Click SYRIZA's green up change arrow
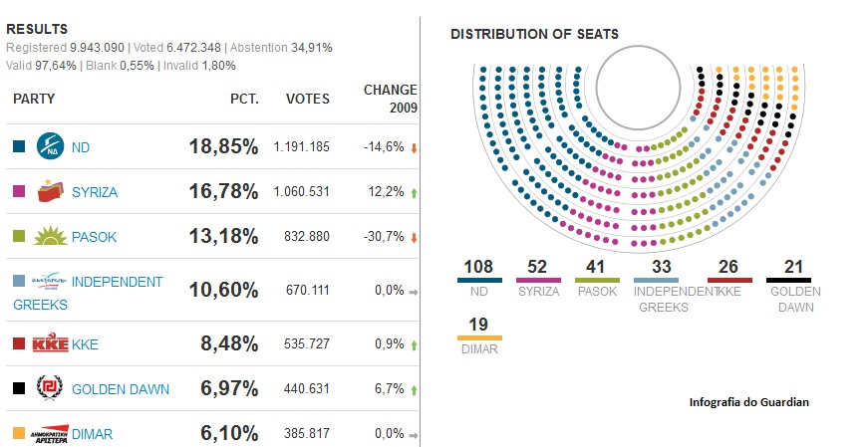The width and height of the screenshot is (868, 447). pyautogui.click(x=414, y=192)
